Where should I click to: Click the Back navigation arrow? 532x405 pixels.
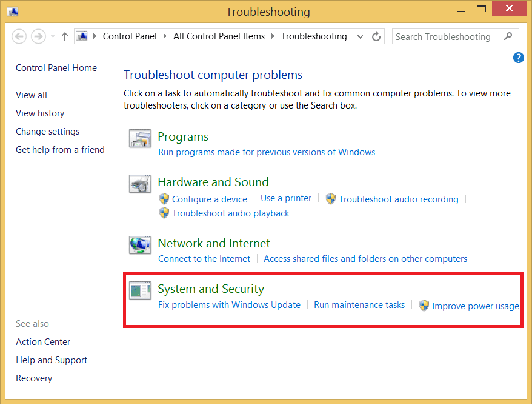coord(19,36)
